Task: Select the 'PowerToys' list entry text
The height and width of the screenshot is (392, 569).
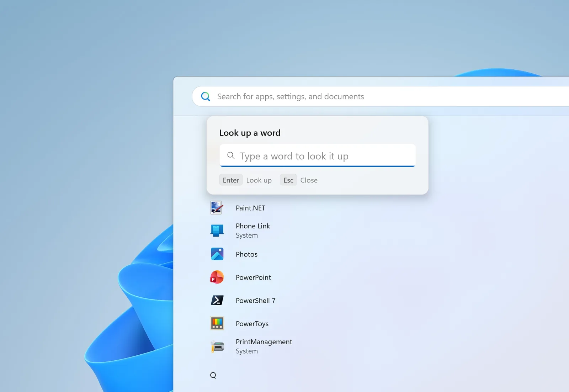Action: [x=252, y=324]
